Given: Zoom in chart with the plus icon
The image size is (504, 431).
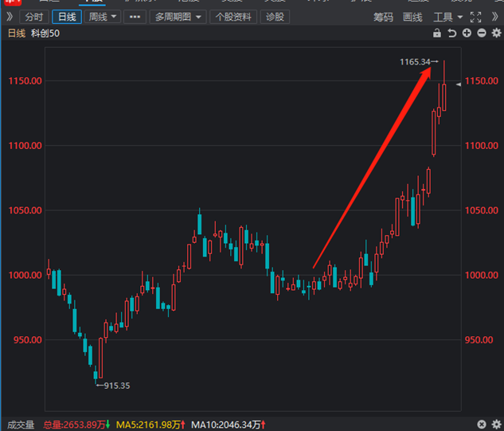Looking at the screenshot, I should [466, 33].
